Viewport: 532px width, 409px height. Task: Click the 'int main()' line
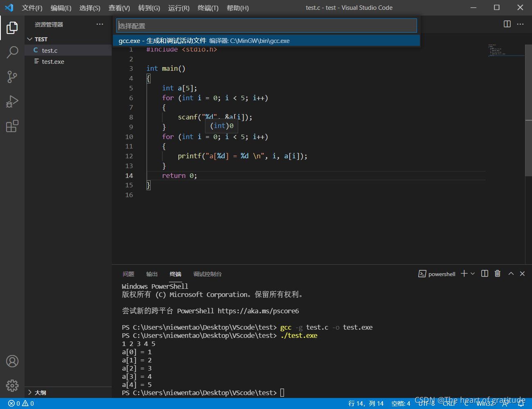[x=166, y=68]
